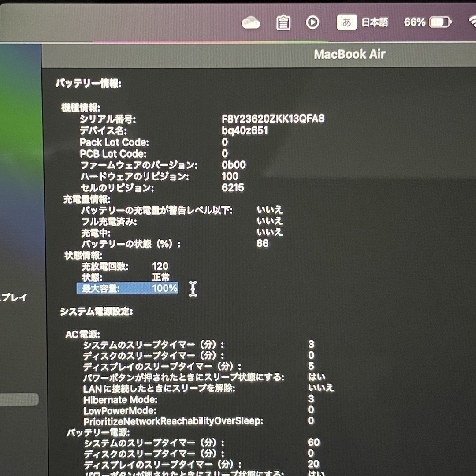The image size is (476, 476).
Task: Switch input source via あ icon
Action: pos(347,22)
